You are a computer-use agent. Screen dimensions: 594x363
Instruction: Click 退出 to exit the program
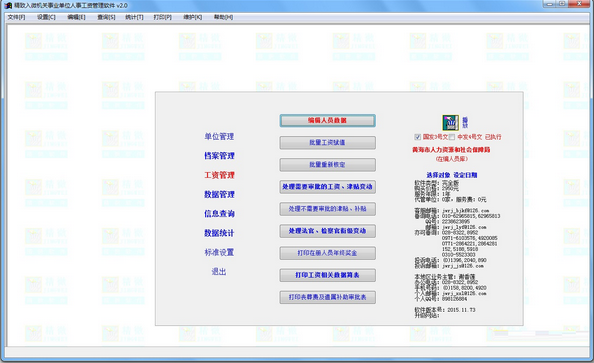219,272
